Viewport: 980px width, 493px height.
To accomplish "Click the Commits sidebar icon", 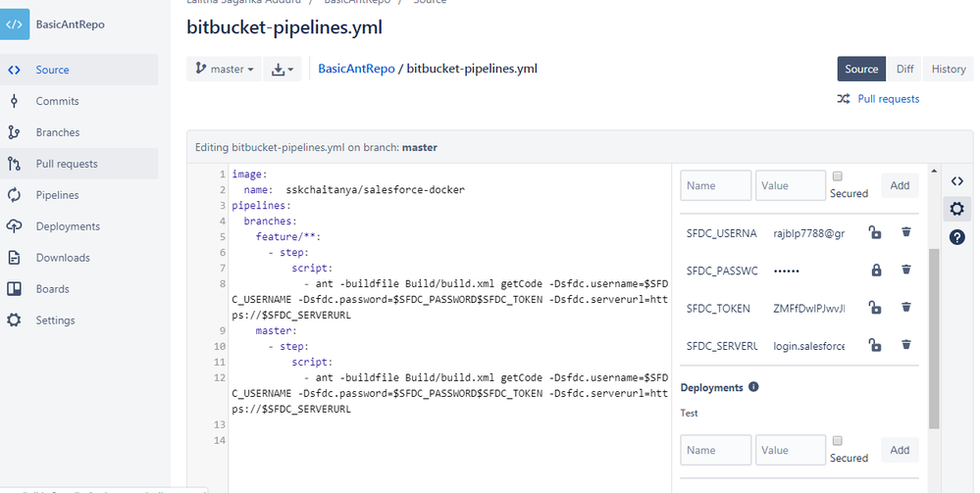I will tap(14, 101).
